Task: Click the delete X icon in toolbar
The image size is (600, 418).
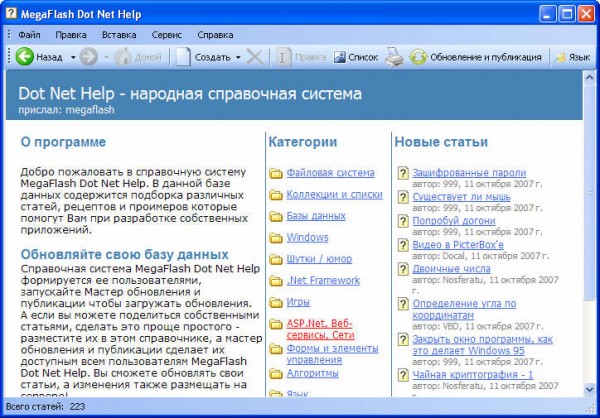Action: 255,57
